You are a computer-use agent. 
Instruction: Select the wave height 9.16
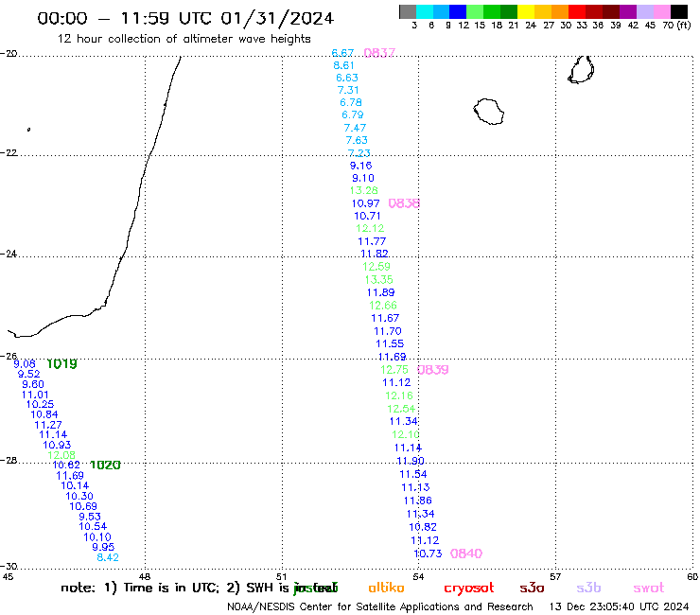(x=361, y=166)
